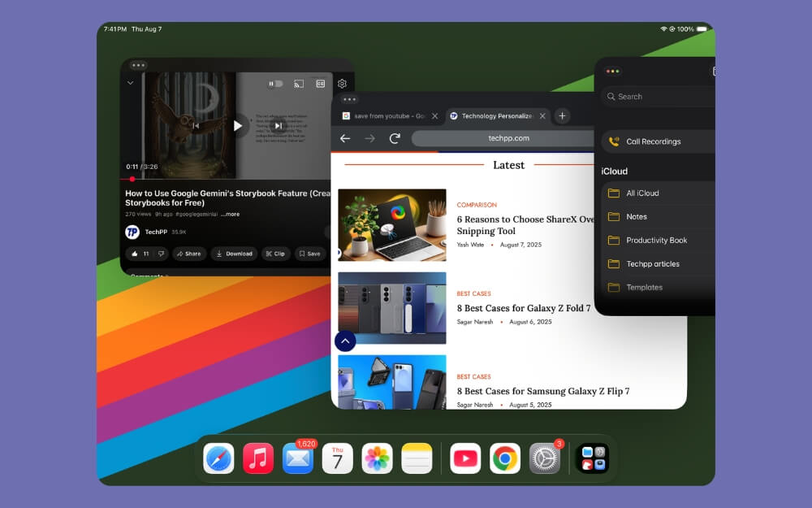Open the Templates folder in Notes
Viewport: 812px width, 508px height.
(x=659, y=287)
